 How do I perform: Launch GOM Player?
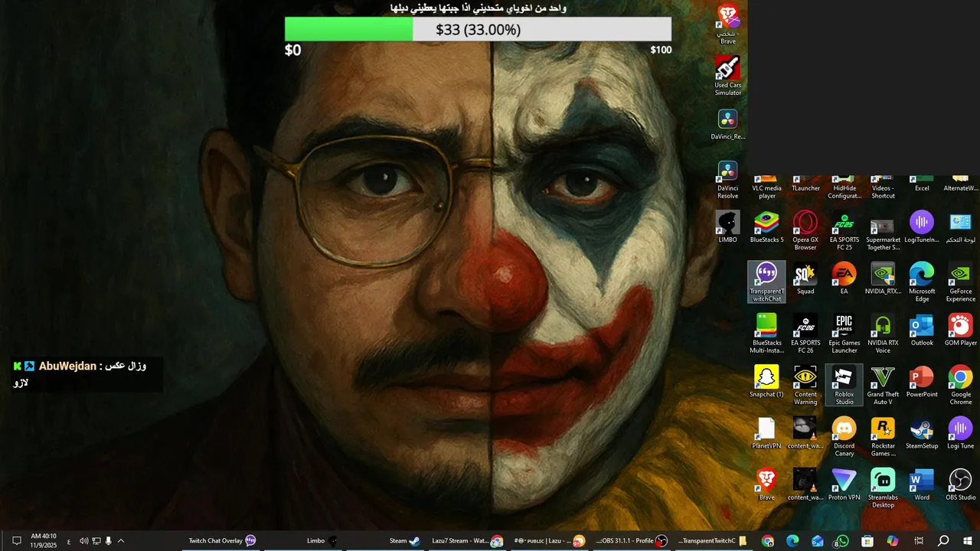pos(961,330)
